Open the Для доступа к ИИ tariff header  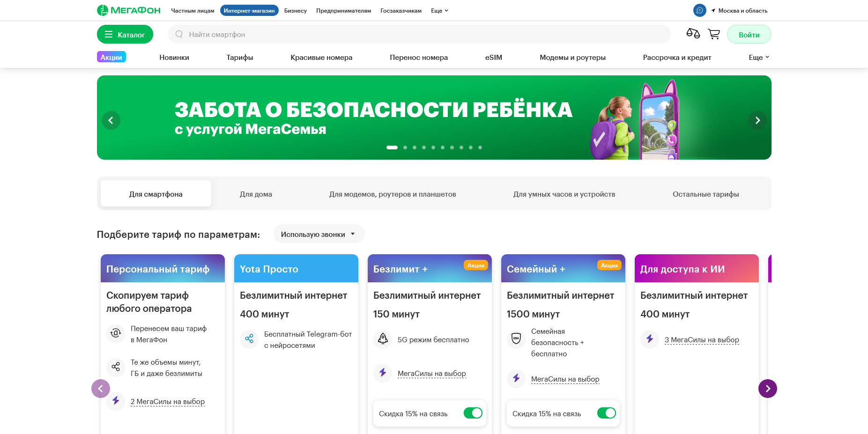point(697,268)
